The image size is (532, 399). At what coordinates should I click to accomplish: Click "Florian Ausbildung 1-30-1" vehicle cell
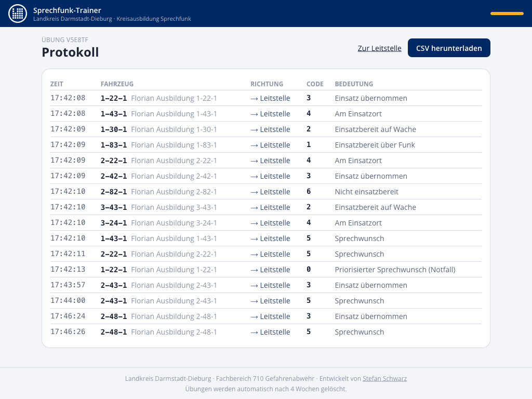(174, 129)
